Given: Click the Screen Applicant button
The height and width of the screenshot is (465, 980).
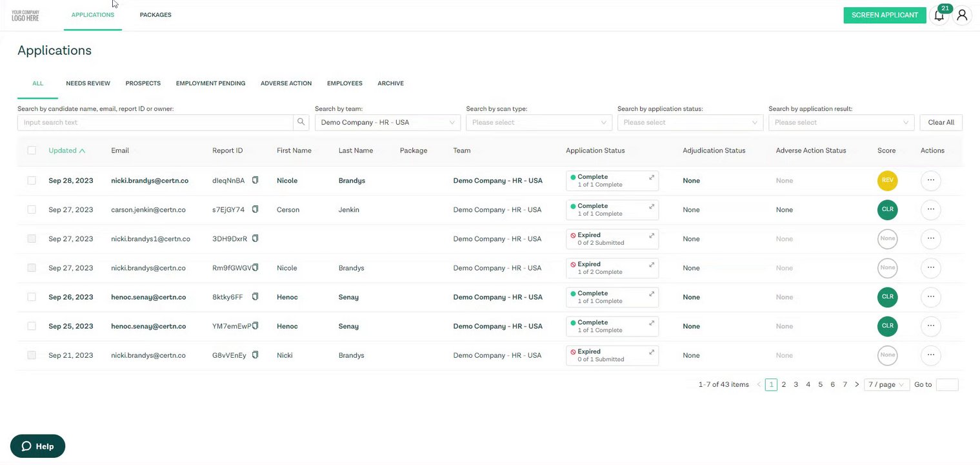Looking at the screenshot, I should click(x=885, y=15).
